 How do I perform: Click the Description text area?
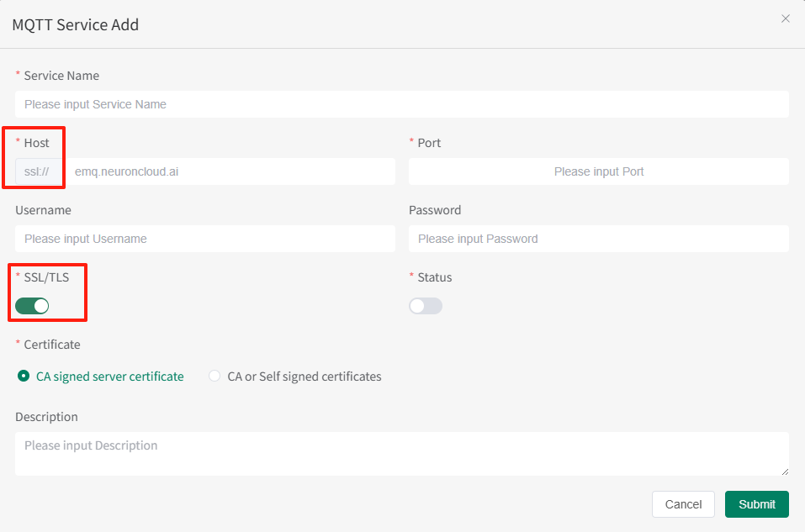tap(401, 454)
